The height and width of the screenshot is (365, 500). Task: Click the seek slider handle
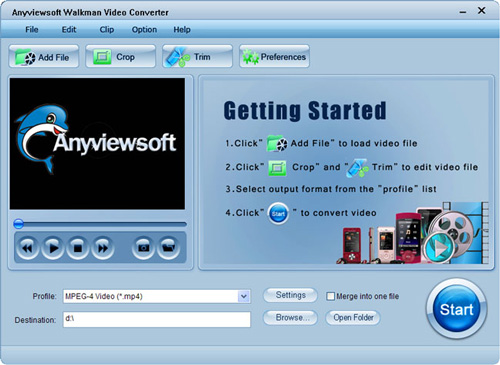click(19, 224)
